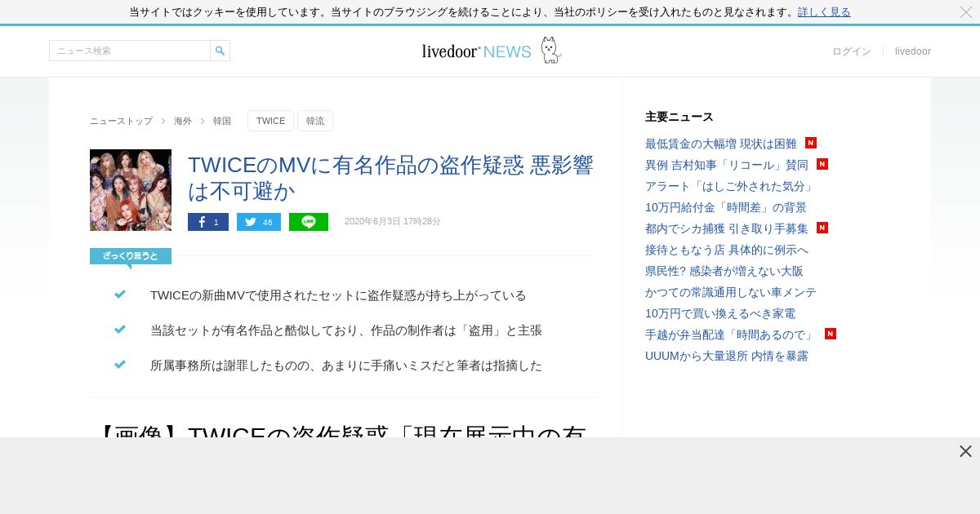
Task: Go to 海外 breadcrumb category
Action: [x=183, y=121]
